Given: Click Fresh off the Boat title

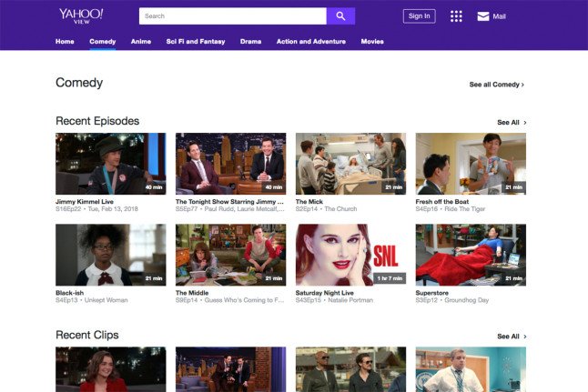Looking at the screenshot, I should 442,202.
